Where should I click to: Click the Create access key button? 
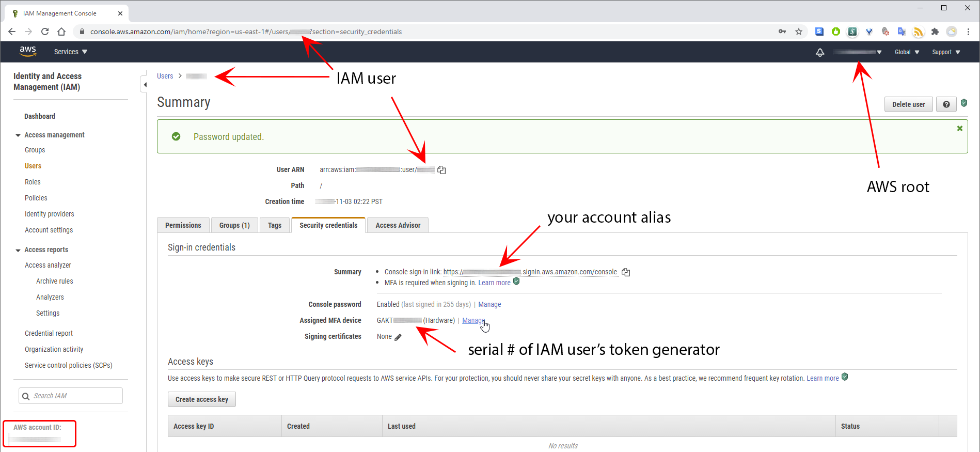[x=201, y=399]
